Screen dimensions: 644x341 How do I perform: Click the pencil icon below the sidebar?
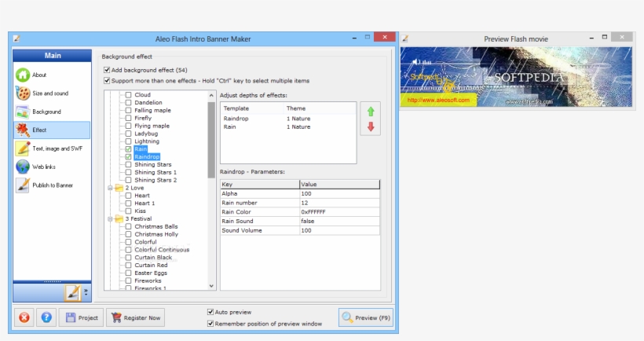(73, 292)
